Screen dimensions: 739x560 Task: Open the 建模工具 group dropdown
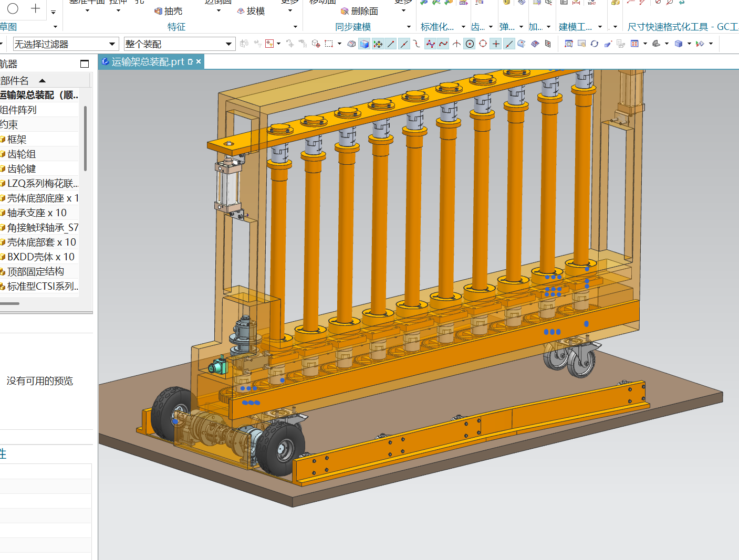[600, 27]
